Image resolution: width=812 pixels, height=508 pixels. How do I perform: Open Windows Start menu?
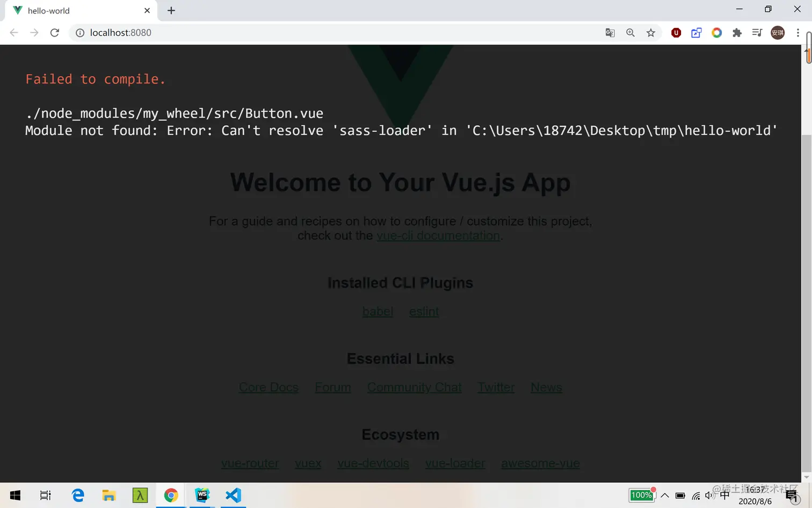pyautogui.click(x=15, y=495)
